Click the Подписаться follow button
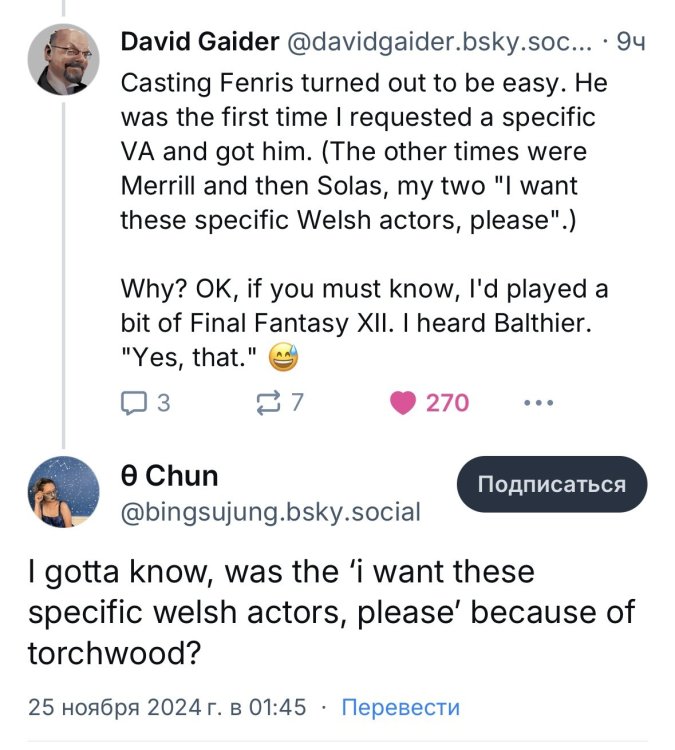The image size is (675, 750). [x=552, y=485]
